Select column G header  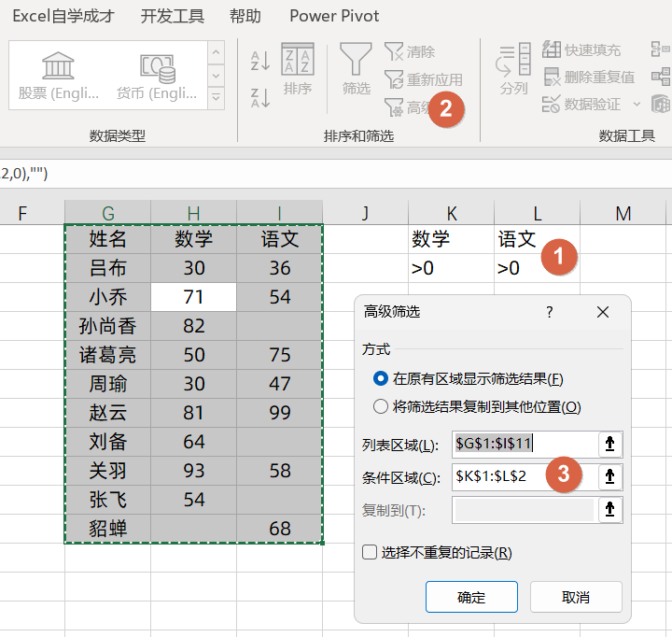click(x=107, y=213)
